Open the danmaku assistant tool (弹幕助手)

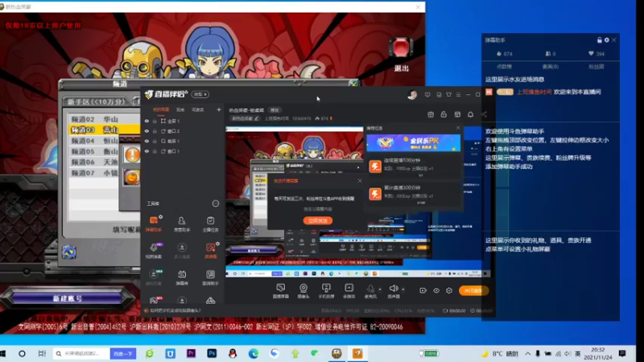[x=154, y=224]
